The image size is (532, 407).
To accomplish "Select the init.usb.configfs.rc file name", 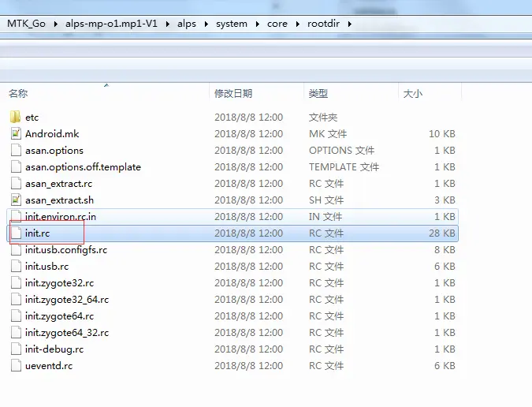I will tap(66, 250).
